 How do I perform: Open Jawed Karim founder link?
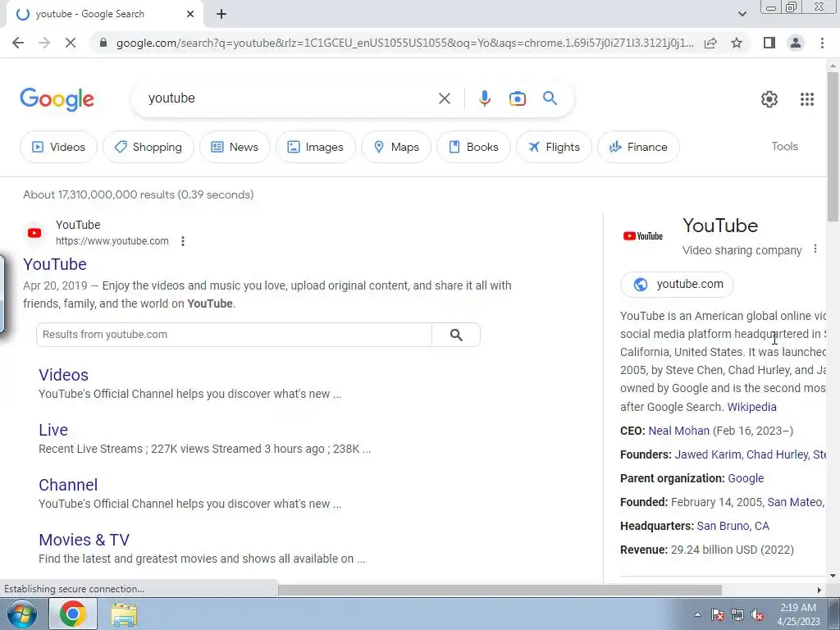[x=708, y=454]
